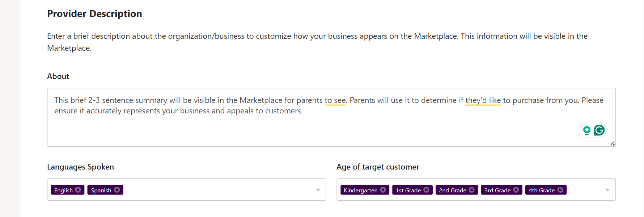The image size is (644, 217).
Task: Select the Spanish language chip
Action: pyautogui.click(x=101, y=190)
